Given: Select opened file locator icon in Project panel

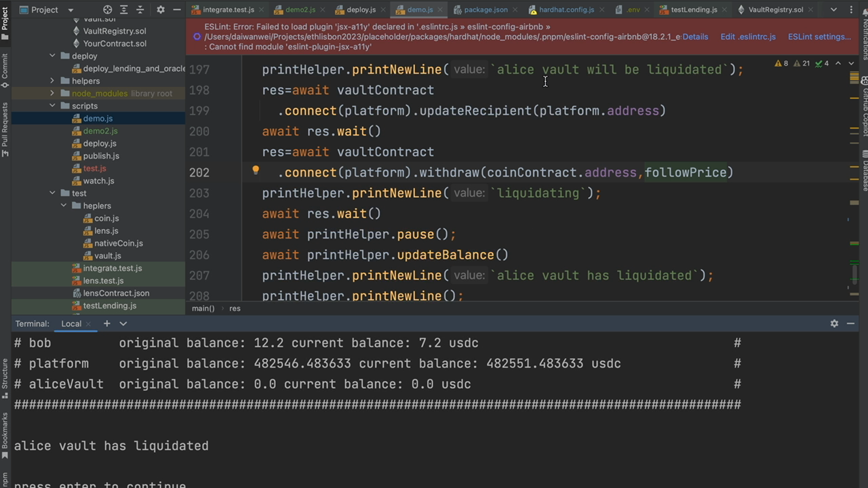Looking at the screenshot, I should click(x=107, y=9).
